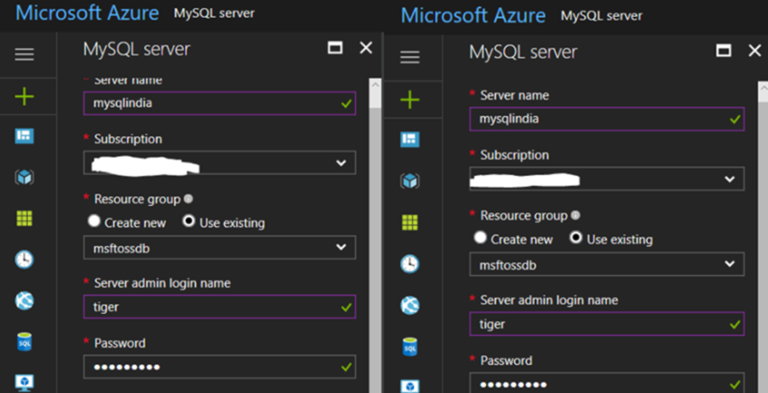Close MySQL server blade in left window
Image resolution: width=768 pixels, height=393 pixels.
click(x=366, y=48)
